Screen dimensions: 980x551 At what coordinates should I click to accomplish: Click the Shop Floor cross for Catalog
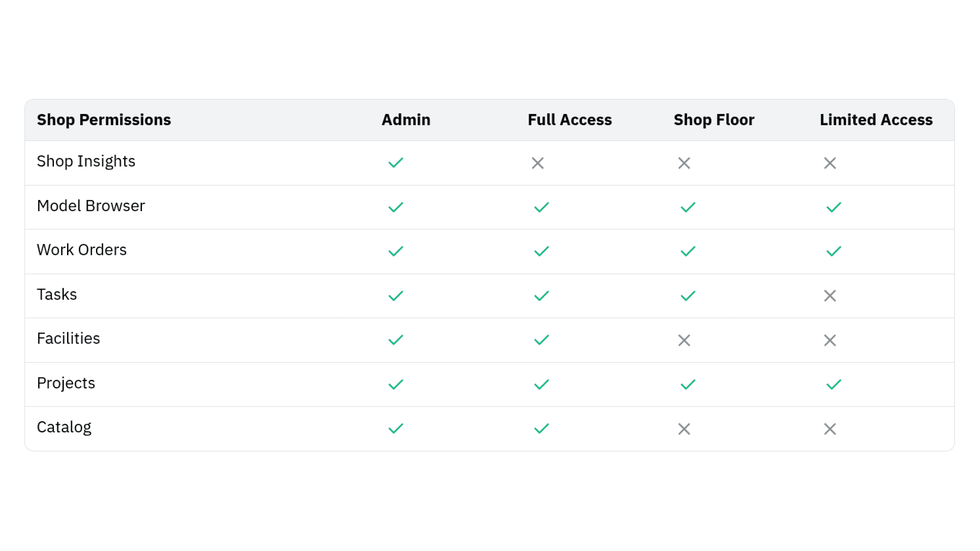684,429
